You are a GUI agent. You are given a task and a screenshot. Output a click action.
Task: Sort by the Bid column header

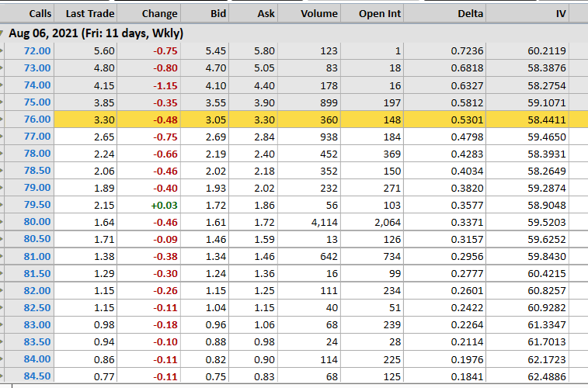point(218,14)
